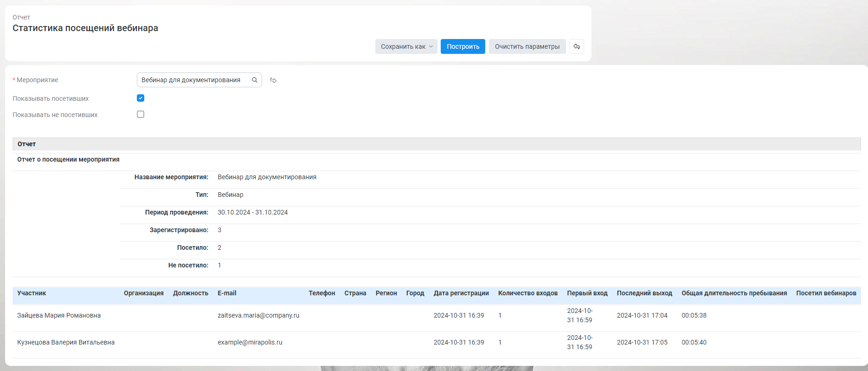Uncheck Показывать посетивших checkbox
Screen dimensions: 868x371
click(141, 98)
